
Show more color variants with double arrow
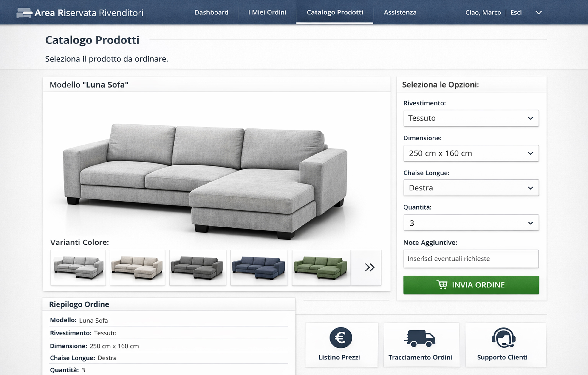click(370, 267)
